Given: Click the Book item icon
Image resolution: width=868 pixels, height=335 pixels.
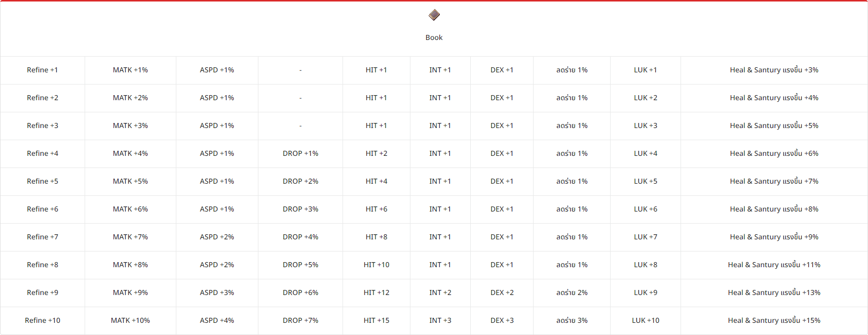Looking at the screenshot, I should (434, 15).
